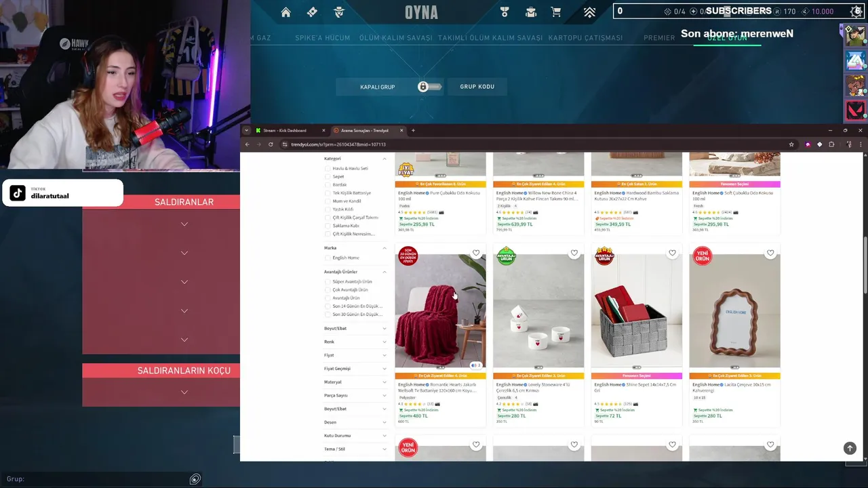Open the Valorant collection icon
The image size is (868, 488).
coord(531,12)
